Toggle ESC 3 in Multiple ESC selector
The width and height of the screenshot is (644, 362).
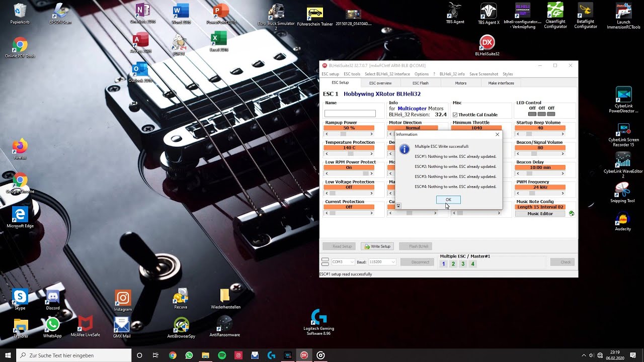463,264
